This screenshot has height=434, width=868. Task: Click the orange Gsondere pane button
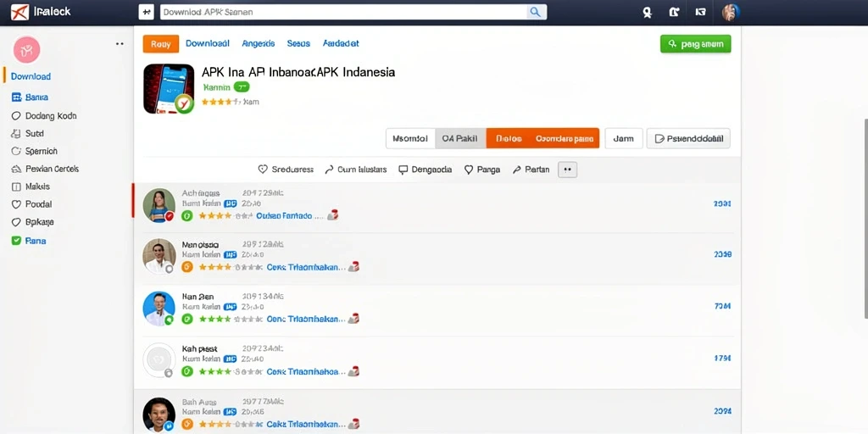click(565, 138)
